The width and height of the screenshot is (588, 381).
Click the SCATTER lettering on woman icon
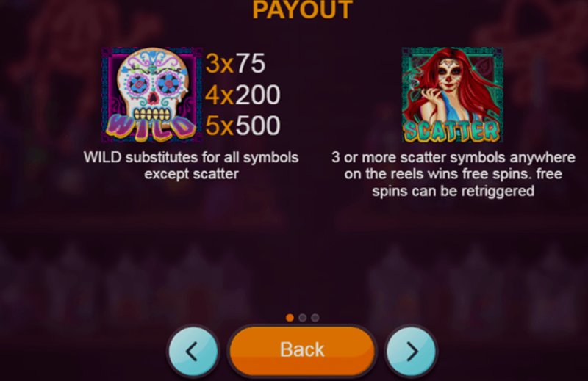pyautogui.click(x=452, y=131)
